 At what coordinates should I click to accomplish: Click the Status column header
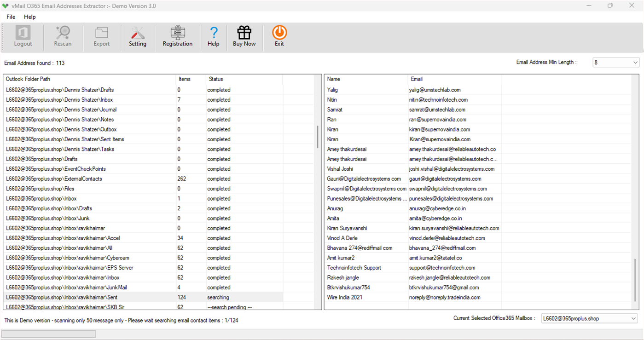tap(244, 79)
